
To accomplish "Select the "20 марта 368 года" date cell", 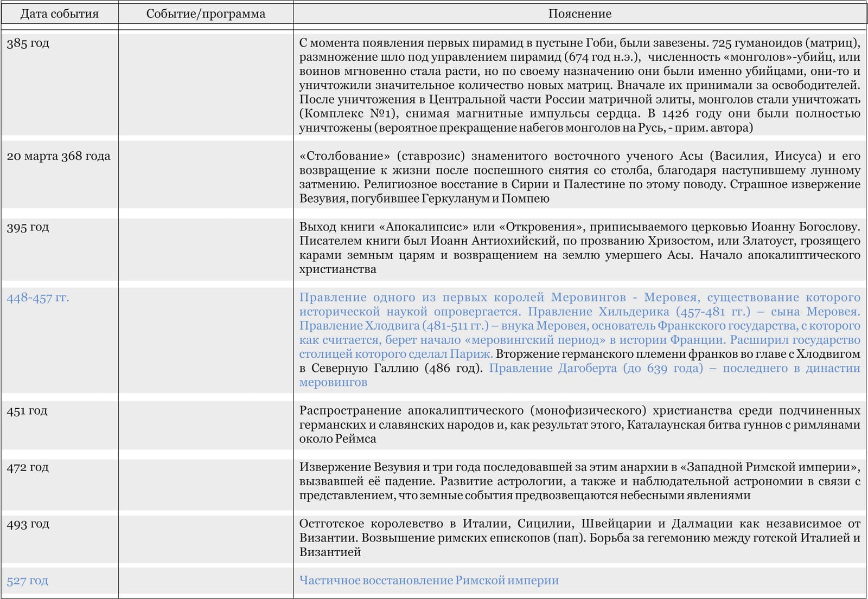I will [59, 156].
